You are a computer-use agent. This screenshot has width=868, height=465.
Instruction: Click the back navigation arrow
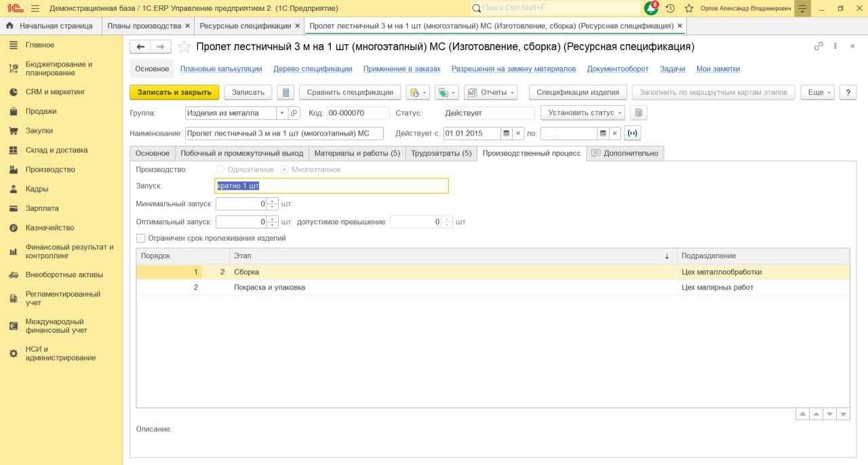coord(140,47)
